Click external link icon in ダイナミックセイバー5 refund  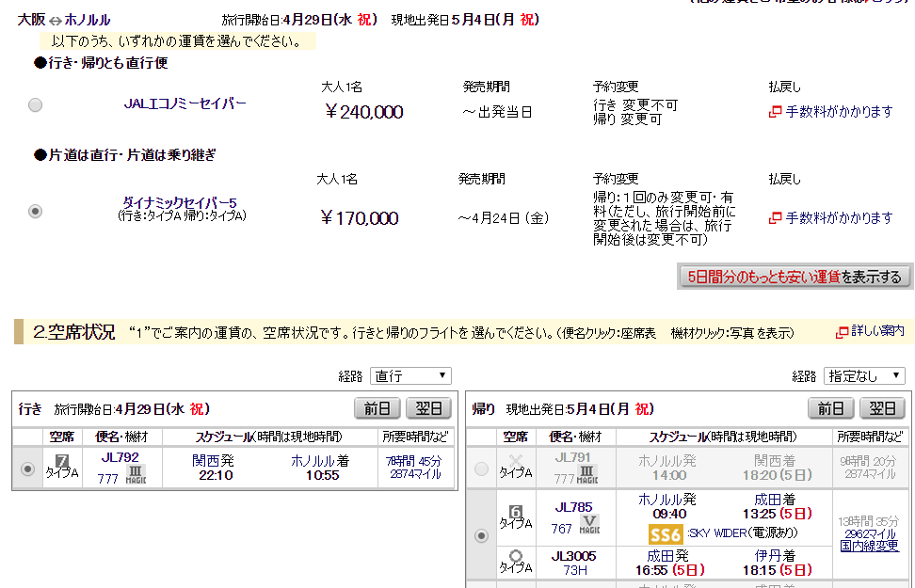(775, 217)
